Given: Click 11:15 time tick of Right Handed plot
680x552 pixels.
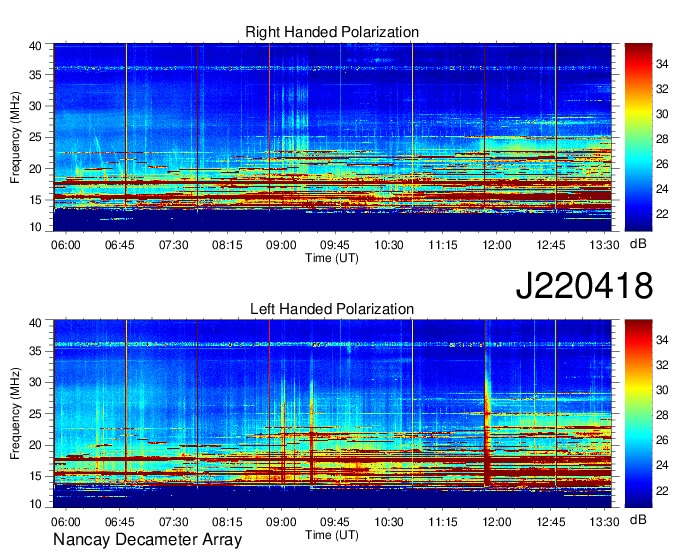Looking at the screenshot, I should pos(443,245).
